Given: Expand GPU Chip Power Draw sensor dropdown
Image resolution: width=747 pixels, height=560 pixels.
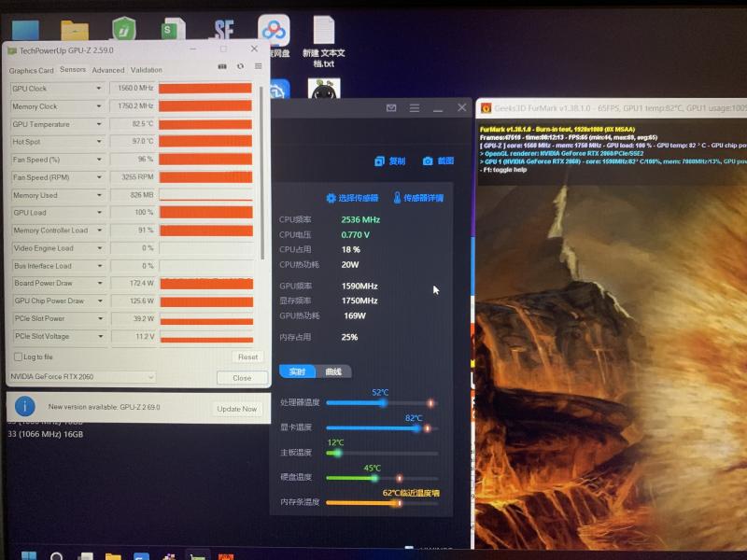Looking at the screenshot, I should click(x=100, y=301).
